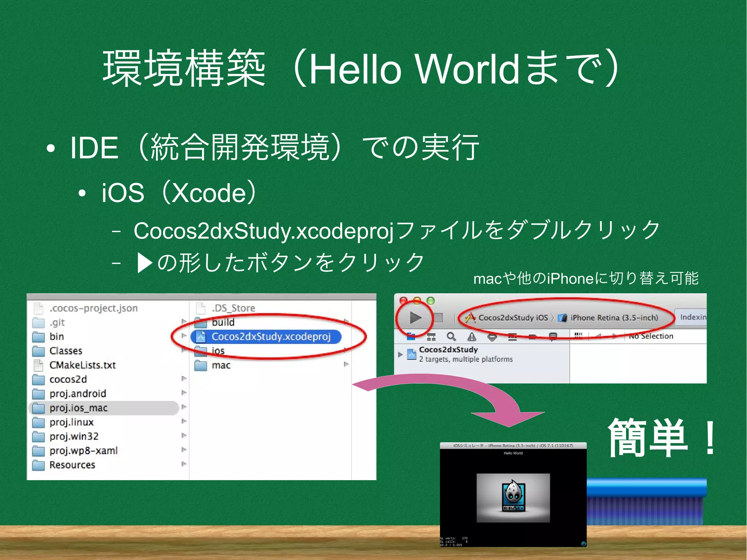Select the CMakeLists.txt file
Image resolution: width=747 pixels, height=560 pixels.
click(82, 365)
